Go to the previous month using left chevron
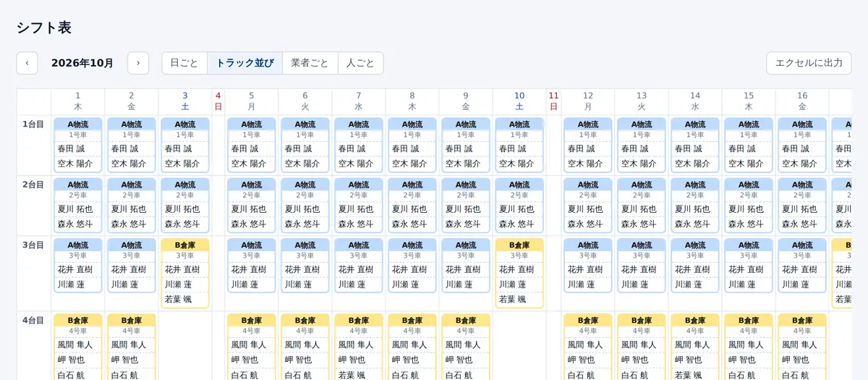Screen dimensions: 868x380 pyautogui.click(x=27, y=63)
